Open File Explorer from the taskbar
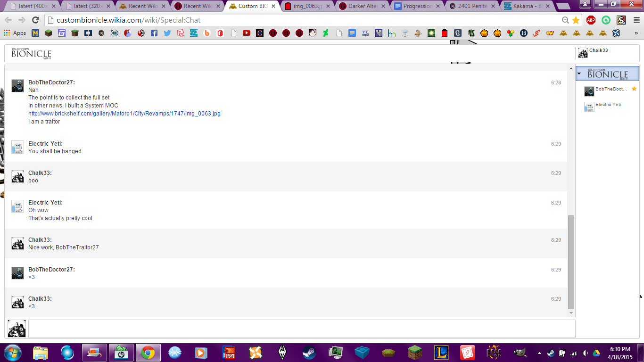This screenshot has height=362, width=644. (x=41, y=353)
